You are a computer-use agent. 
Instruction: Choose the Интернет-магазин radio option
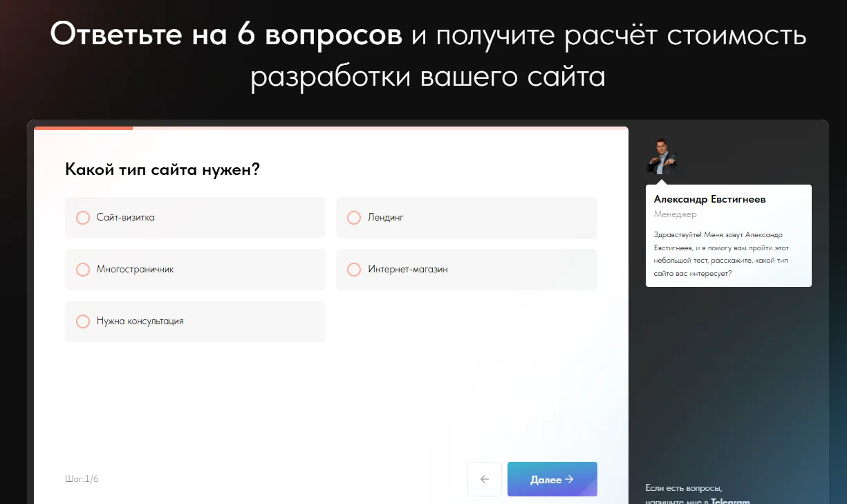(x=466, y=270)
